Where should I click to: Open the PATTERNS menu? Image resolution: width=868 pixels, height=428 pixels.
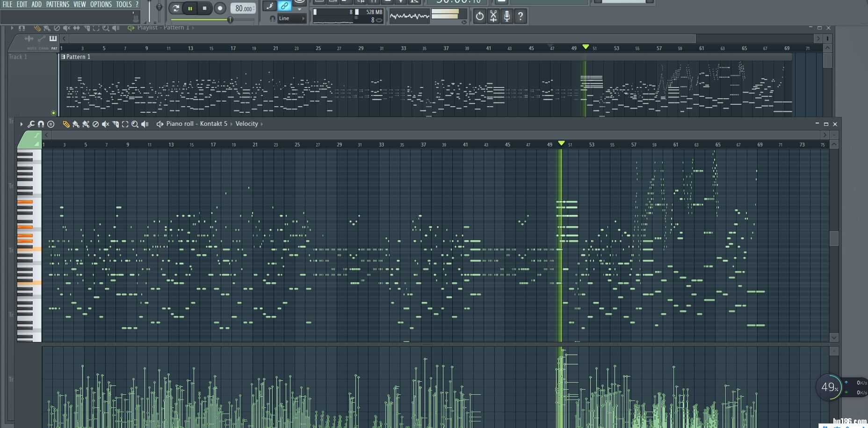tap(58, 4)
